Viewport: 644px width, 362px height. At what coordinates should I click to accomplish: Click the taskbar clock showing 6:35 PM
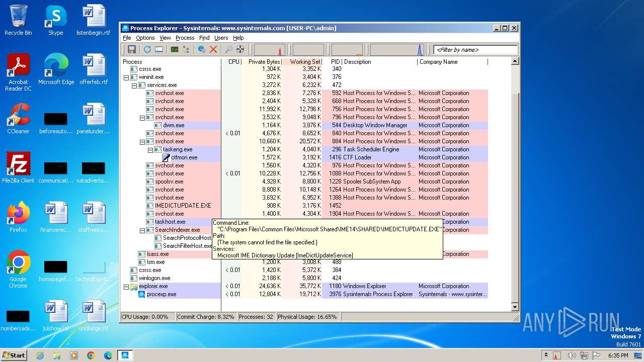pos(618,355)
